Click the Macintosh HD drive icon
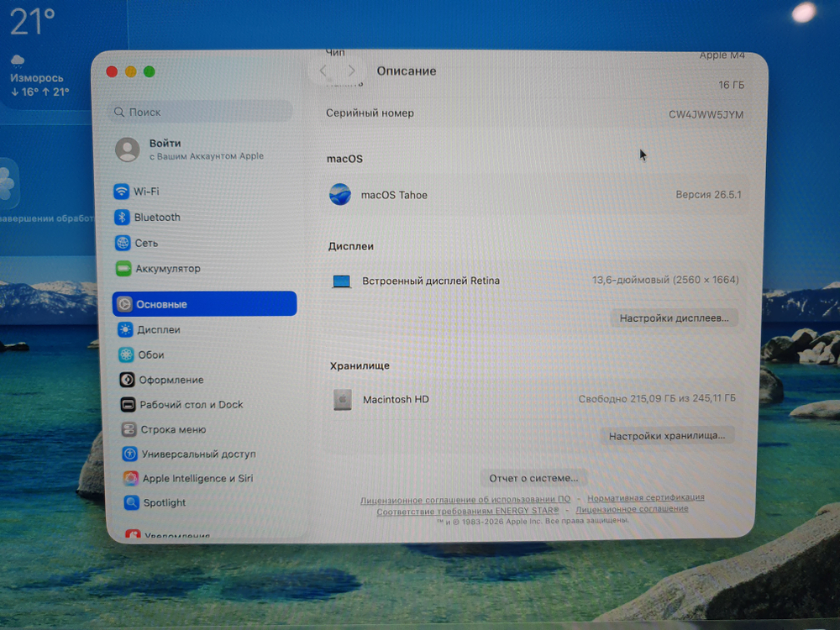Screen dimensions: 840x630 343,400
